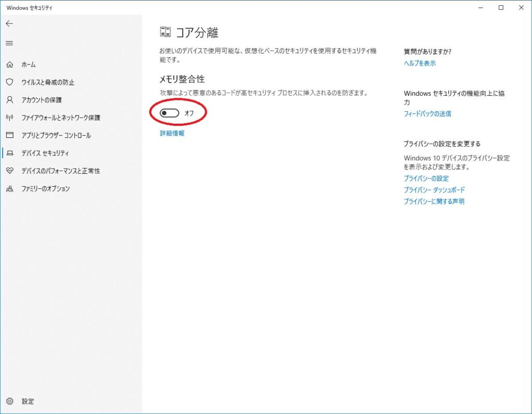532x414 pixels.
Task: Click the コア分離 heading text
Action: [x=197, y=33]
